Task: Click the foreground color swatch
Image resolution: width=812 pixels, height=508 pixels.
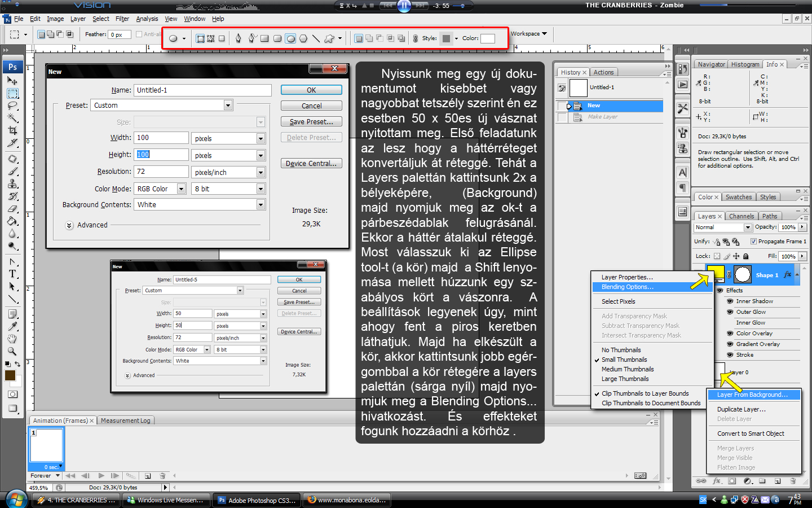Action: [10, 375]
